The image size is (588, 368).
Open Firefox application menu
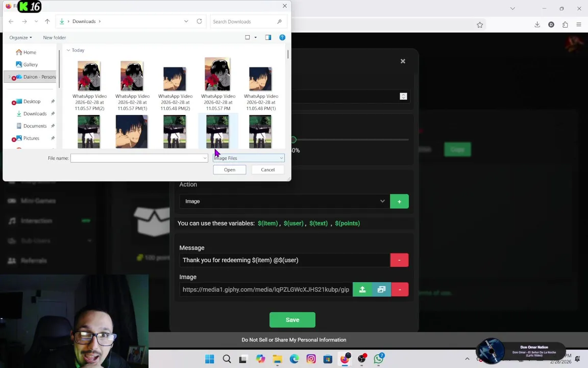[x=579, y=25]
